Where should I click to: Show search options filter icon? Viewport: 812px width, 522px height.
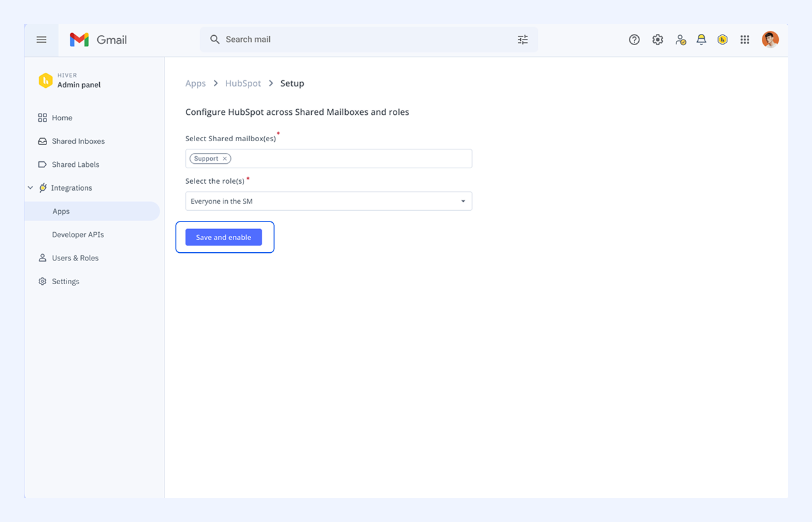(x=523, y=40)
